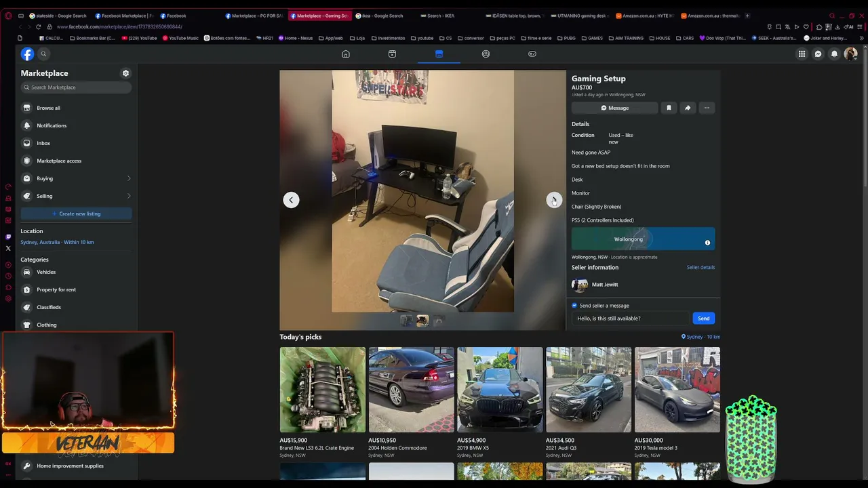The height and width of the screenshot is (488, 868).
Task: Open the 2021 Audi Q3 listing
Action: (x=589, y=403)
